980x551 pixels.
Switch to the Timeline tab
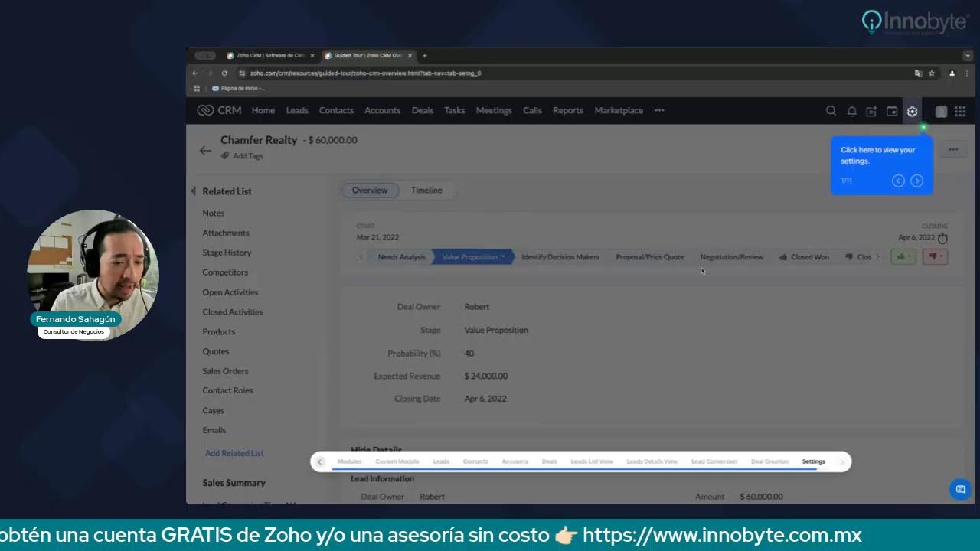pos(426,191)
